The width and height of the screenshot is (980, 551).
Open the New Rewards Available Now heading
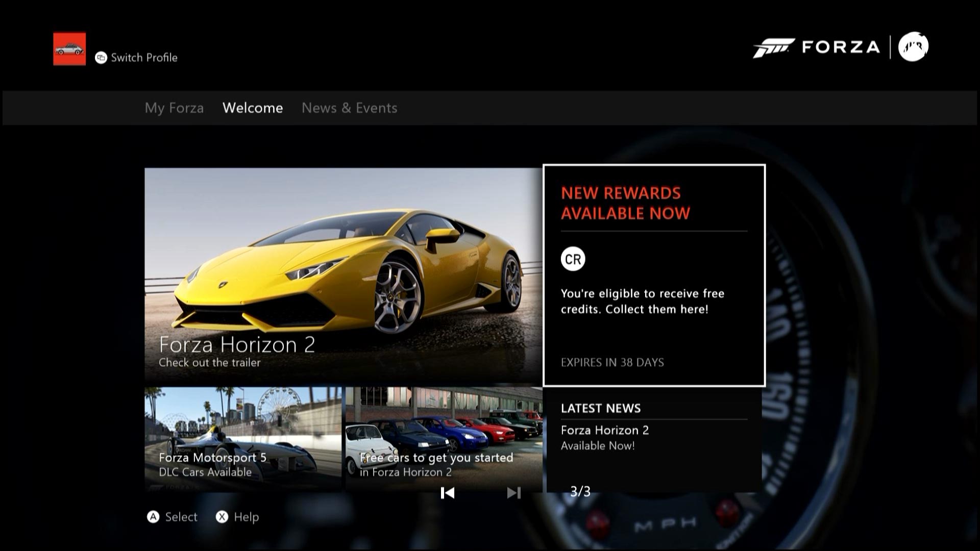[x=626, y=203]
